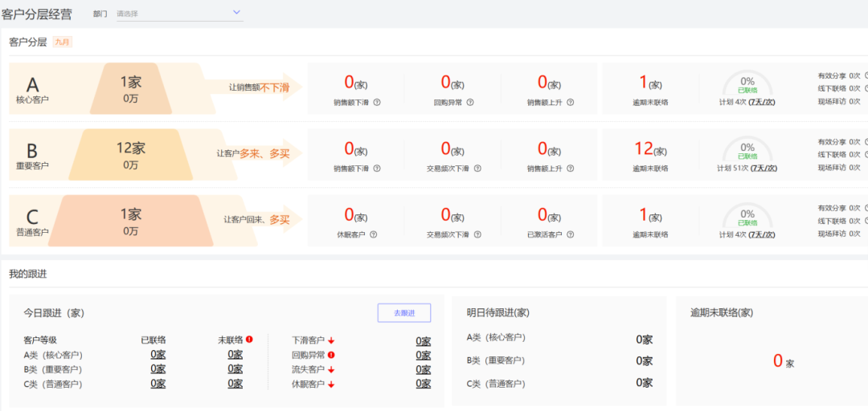Click red down arrow beside 流失客户
The height and width of the screenshot is (411, 868).
(x=330, y=369)
